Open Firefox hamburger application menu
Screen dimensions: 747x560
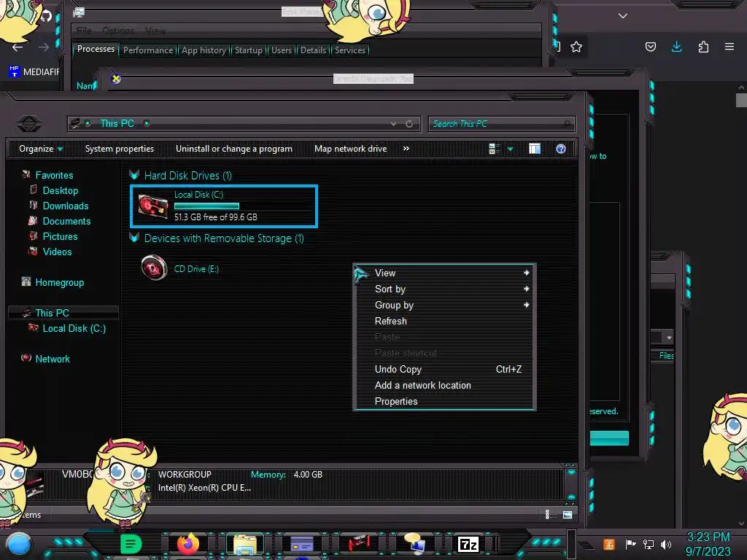[729, 47]
